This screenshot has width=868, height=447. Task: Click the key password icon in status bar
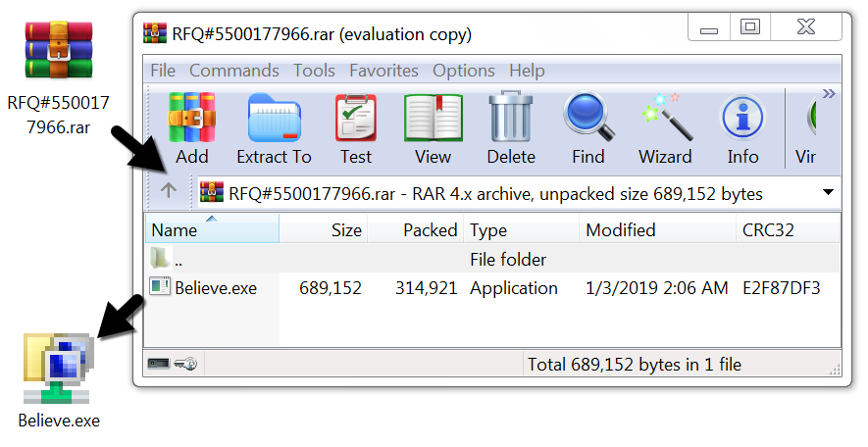tap(185, 364)
